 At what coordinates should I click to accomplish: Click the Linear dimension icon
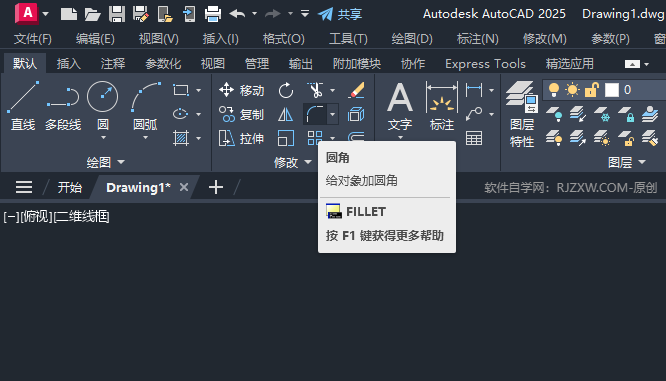(x=474, y=90)
